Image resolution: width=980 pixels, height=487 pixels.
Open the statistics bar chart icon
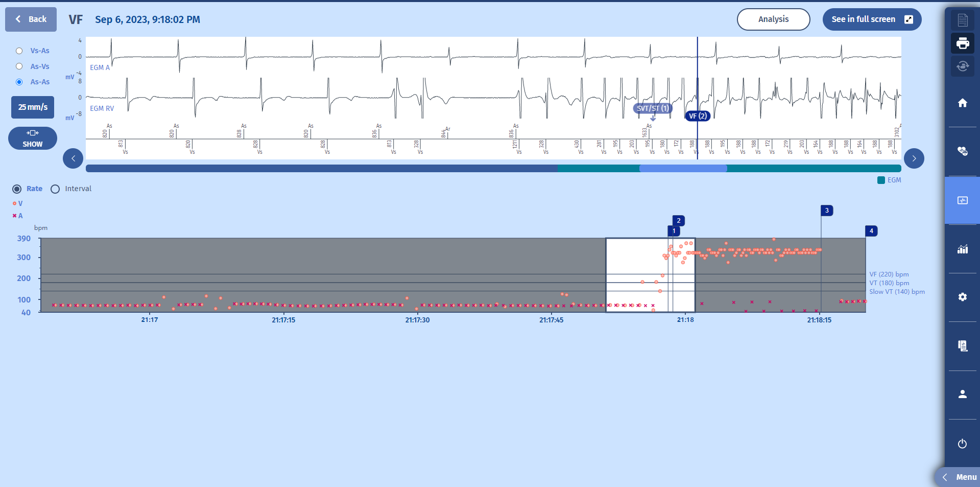coord(962,249)
